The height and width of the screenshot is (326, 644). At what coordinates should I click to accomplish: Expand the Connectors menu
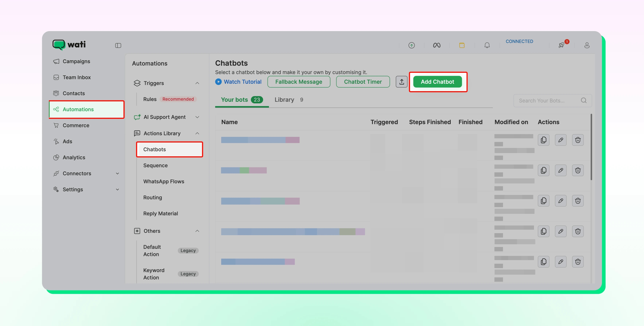point(117,173)
